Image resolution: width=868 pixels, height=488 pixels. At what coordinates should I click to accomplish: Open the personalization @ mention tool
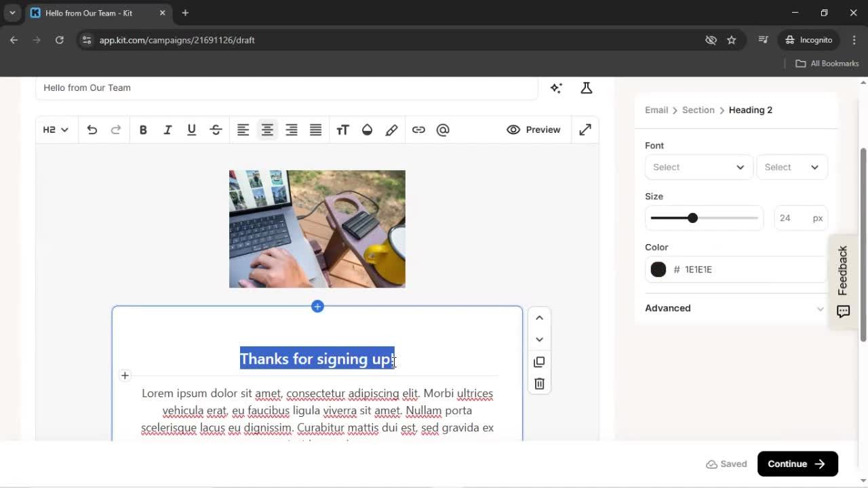(x=443, y=129)
